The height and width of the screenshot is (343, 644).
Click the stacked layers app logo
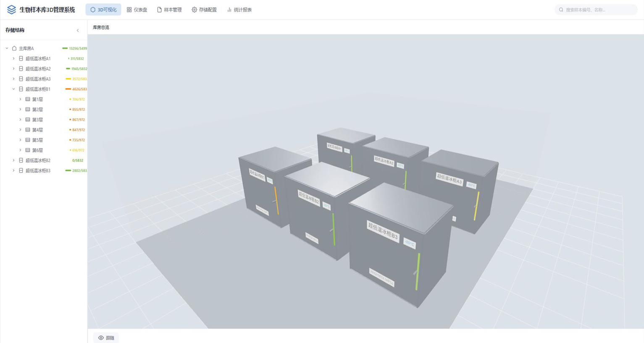pyautogui.click(x=11, y=10)
